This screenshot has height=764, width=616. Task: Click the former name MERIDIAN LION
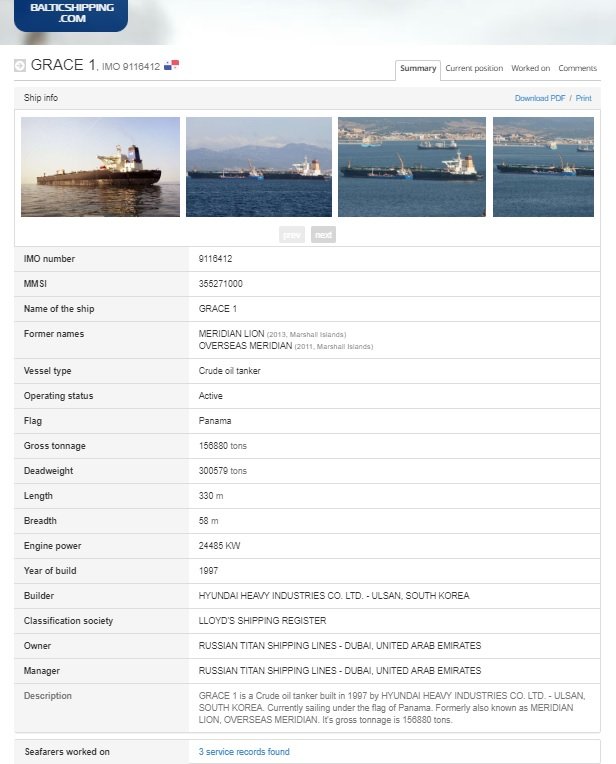(231, 334)
